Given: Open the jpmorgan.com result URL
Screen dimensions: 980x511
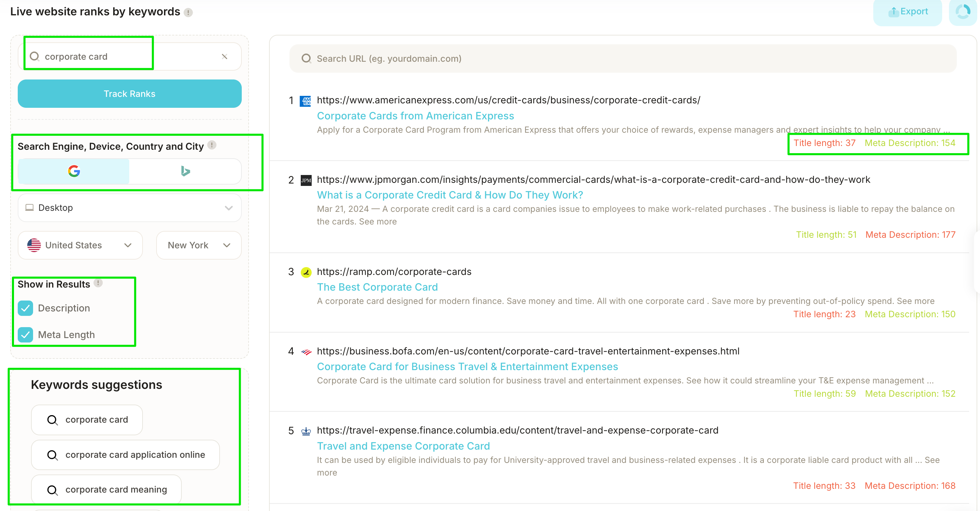Looking at the screenshot, I should (x=593, y=179).
